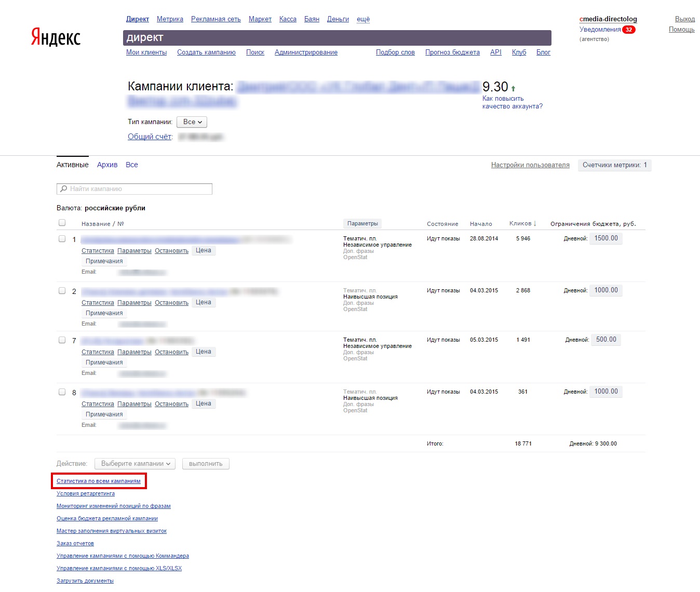
Task: Click inside the Найти кампанию search field
Action: (134, 189)
